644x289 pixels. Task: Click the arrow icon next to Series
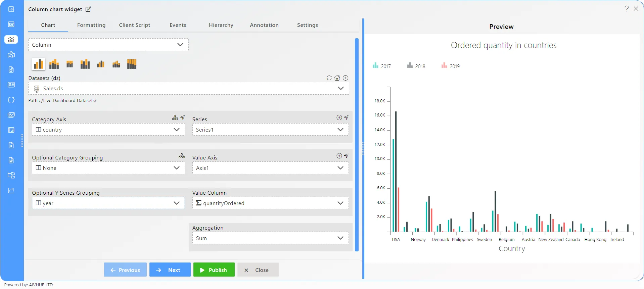346,117
